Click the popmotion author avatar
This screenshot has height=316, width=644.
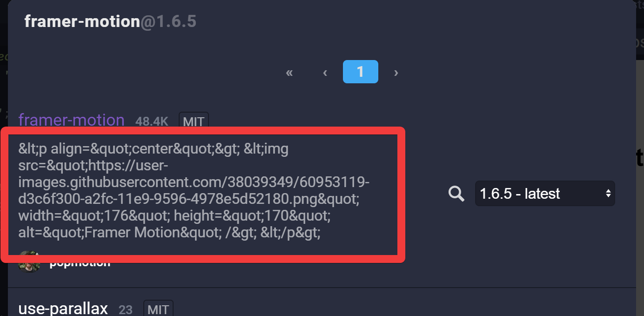tap(29, 262)
